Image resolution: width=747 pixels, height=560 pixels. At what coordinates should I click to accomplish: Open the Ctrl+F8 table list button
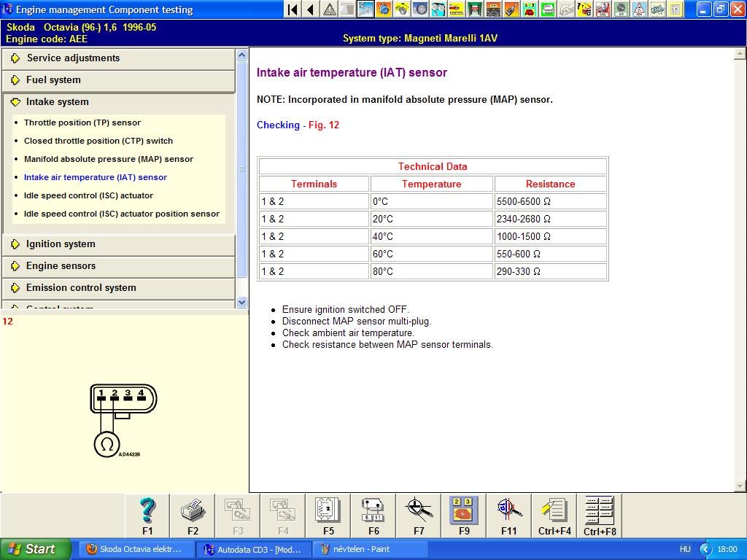[x=600, y=516]
